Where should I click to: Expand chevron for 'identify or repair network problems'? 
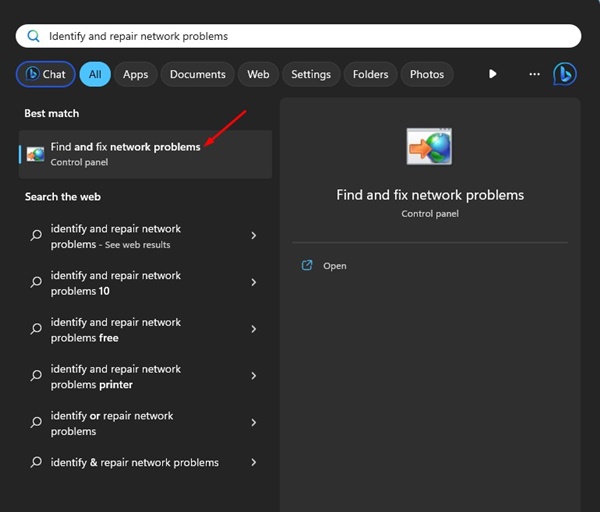tap(253, 423)
